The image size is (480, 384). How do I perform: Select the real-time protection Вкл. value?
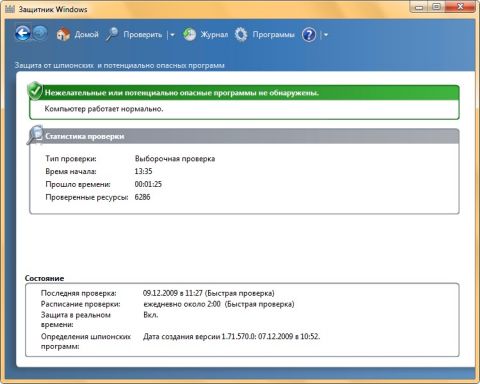[x=151, y=315]
